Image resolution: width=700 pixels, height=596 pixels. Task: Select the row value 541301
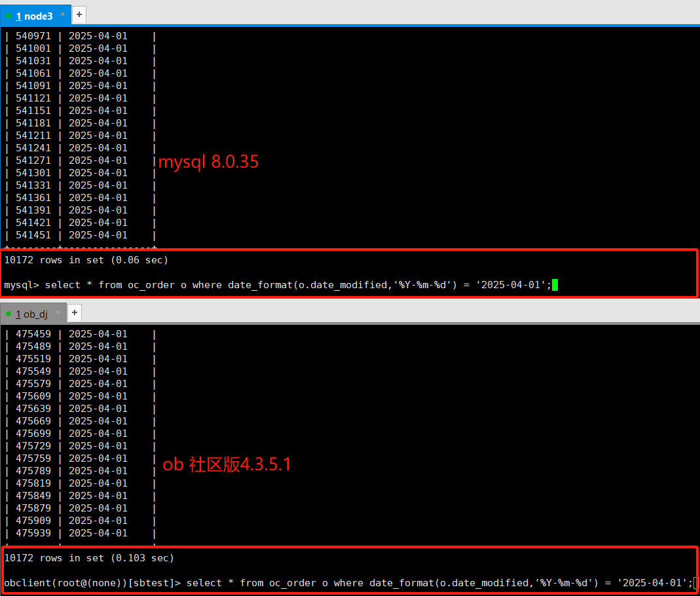33,173
